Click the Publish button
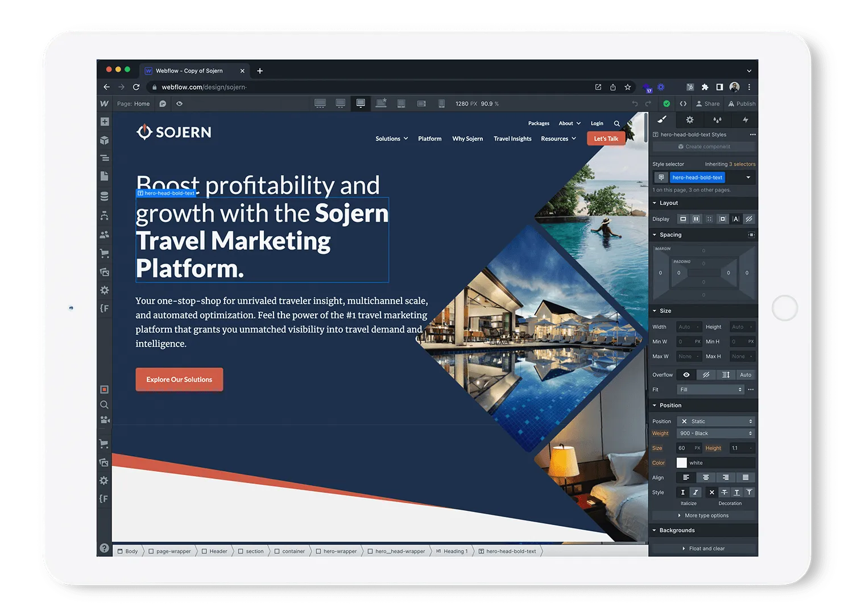The width and height of the screenshot is (853, 616). click(742, 103)
